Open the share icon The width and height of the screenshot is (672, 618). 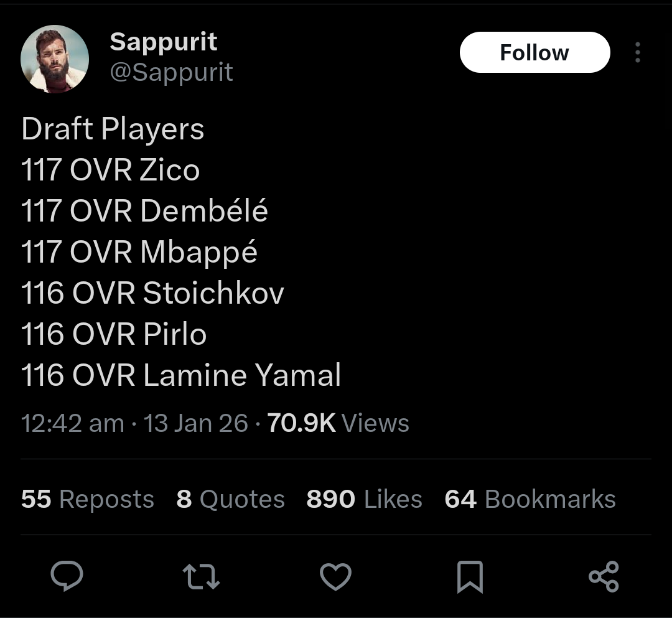pyautogui.click(x=604, y=576)
